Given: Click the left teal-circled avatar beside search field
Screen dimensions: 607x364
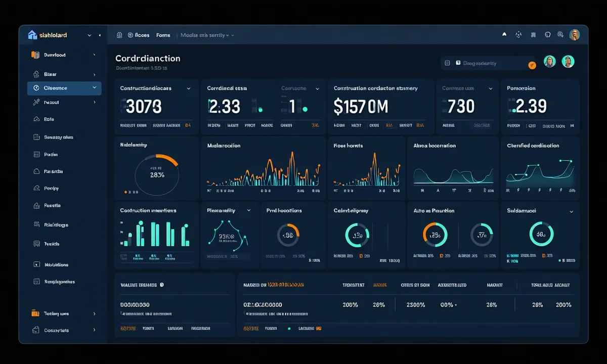Looking at the screenshot, I should [x=550, y=62].
